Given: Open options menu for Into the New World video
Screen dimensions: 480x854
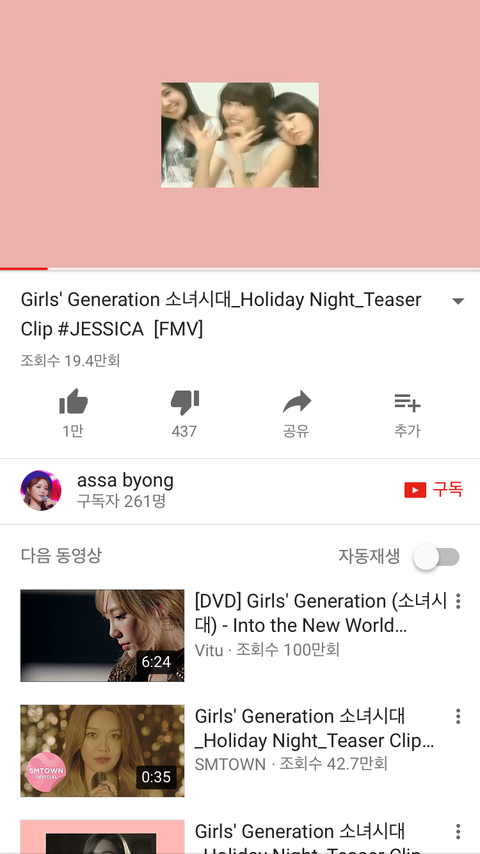Looking at the screenshot, I should point(458,601).
